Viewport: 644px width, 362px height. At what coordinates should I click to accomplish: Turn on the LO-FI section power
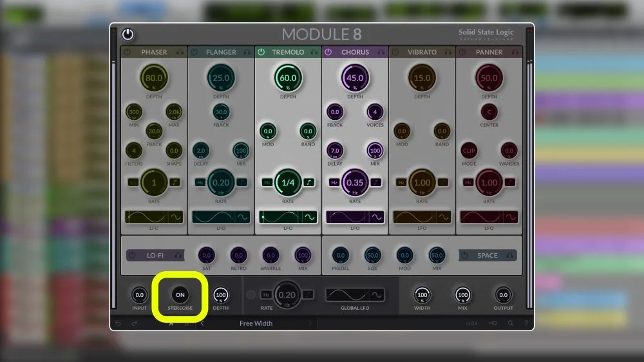pyautogui.click(x=132, y=255)
